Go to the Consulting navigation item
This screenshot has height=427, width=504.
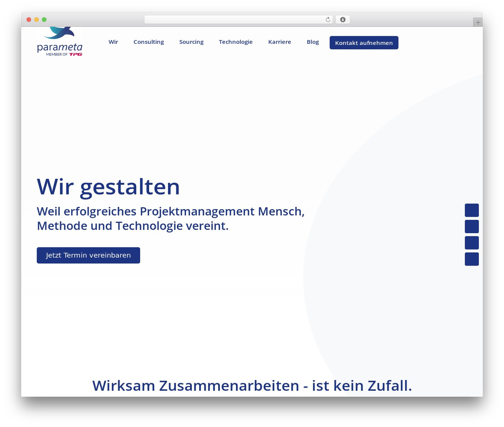pos(149,42)
